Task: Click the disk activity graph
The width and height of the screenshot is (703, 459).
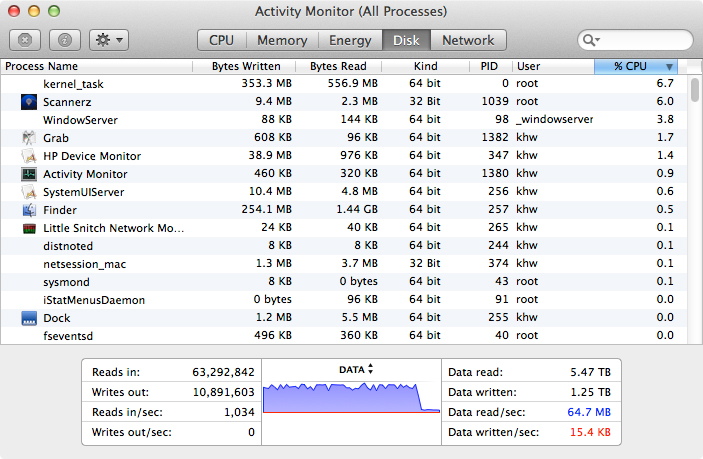Action: (352, 397)
